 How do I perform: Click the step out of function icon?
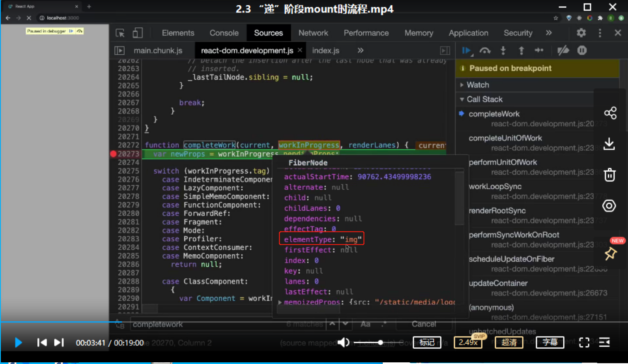(x=522, y=51)
